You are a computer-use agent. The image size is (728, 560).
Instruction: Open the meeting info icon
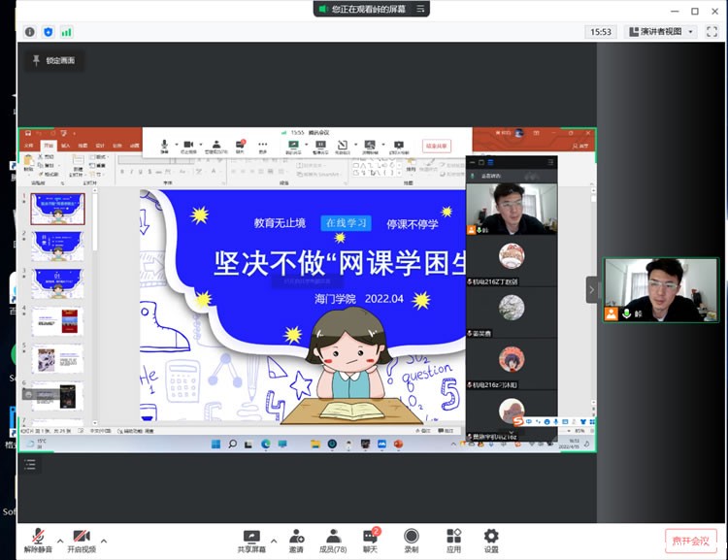point(30,32)
